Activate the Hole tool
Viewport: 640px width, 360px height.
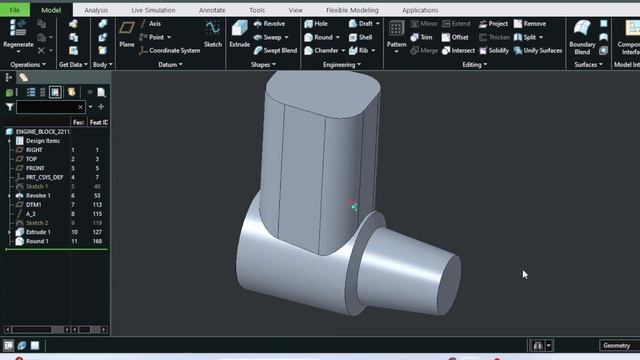[316, 24]
